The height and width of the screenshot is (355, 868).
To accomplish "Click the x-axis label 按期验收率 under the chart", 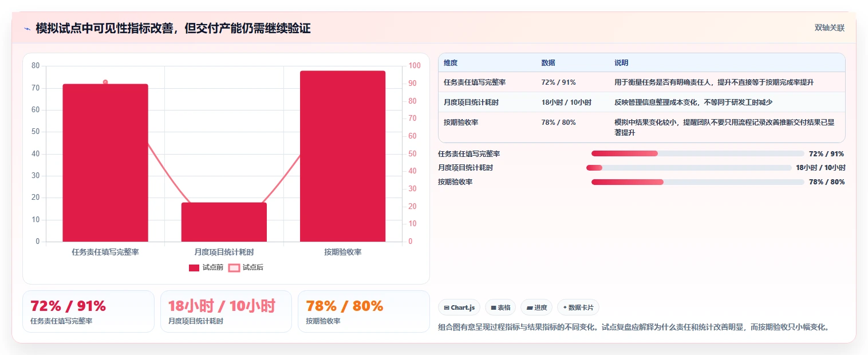I will 342,252.
